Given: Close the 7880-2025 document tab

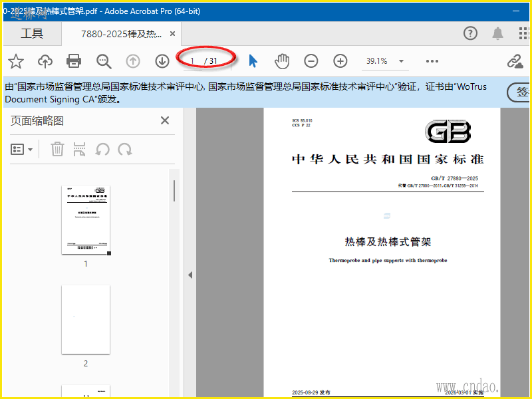Looking at the screenshot, I should coord(172,34).
